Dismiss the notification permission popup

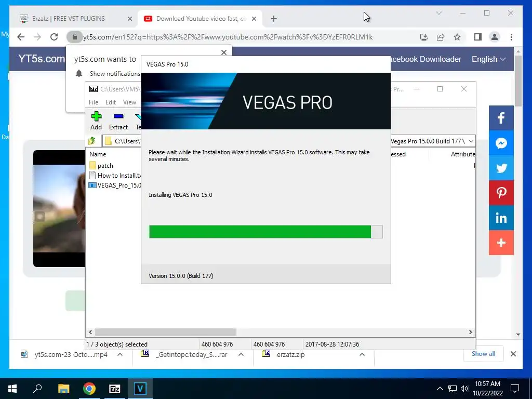click(x=223, y=52)
